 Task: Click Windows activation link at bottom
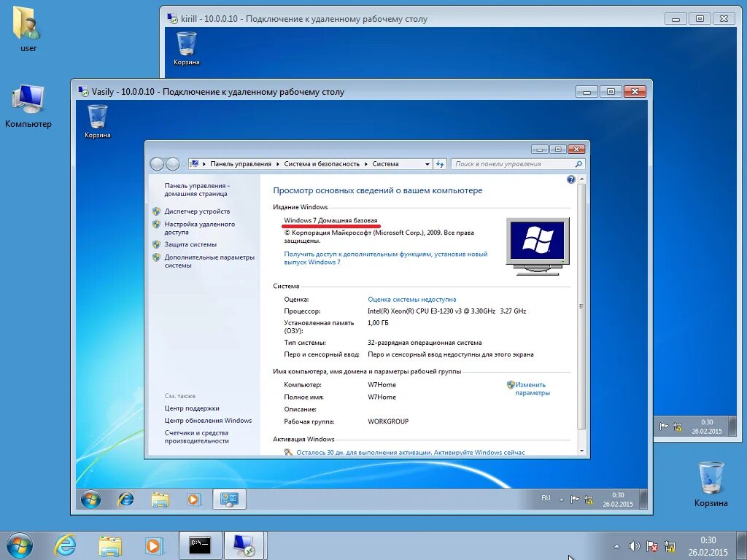pos(411,452)
